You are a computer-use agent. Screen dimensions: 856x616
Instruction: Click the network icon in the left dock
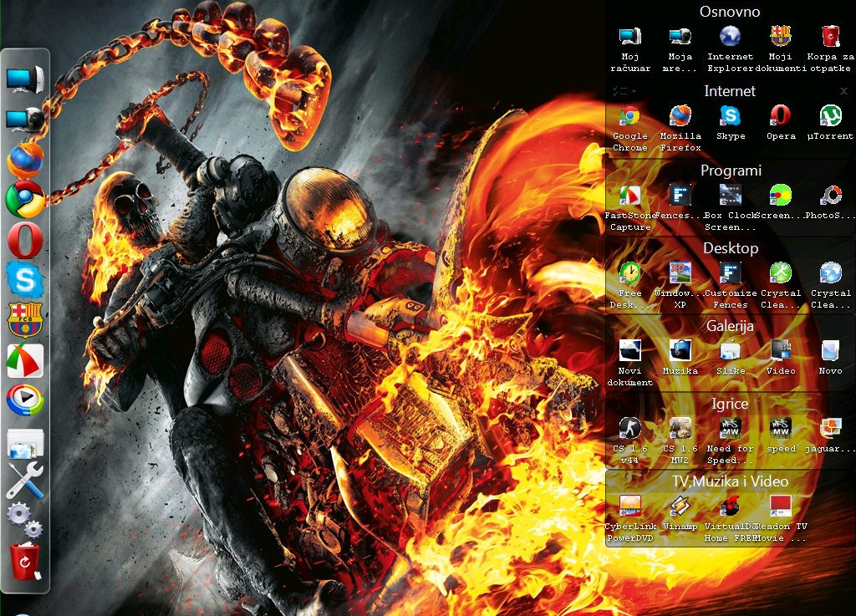click(x=25, y=119)
